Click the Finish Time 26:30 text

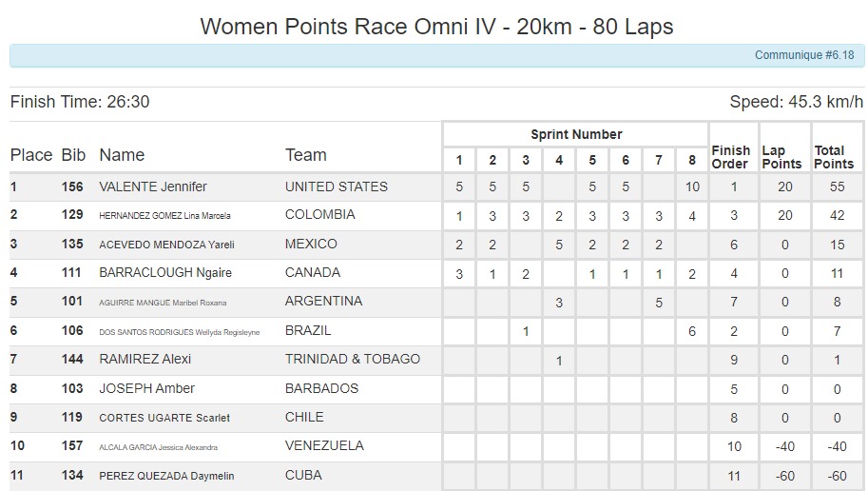80,102
